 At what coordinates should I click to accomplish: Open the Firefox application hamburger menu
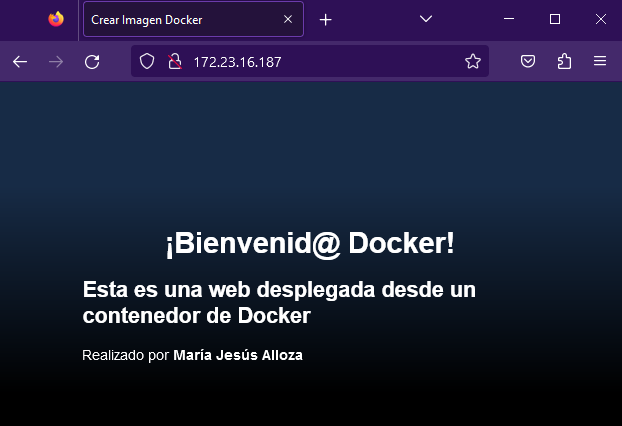[x=600, y=62]
